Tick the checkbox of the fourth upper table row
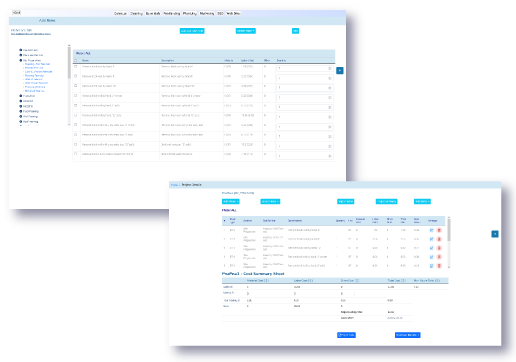This screenshot has height=362, width=516. click(76, 96)
